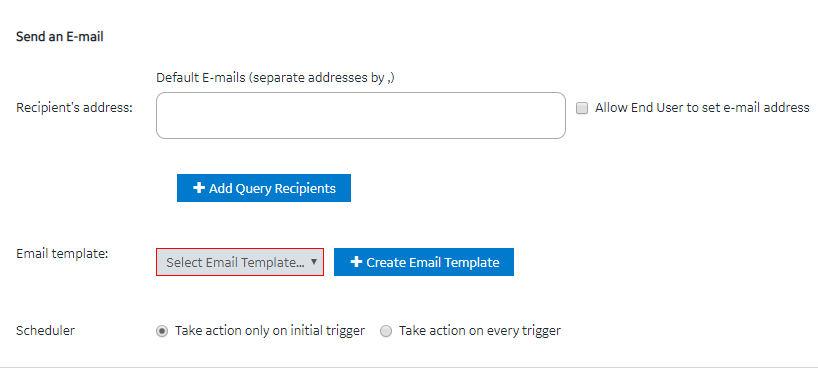Screen dimensions: 818x385
Task: Click the 'Select Email Template...' placeholder text
Action: tap(235, 262)
